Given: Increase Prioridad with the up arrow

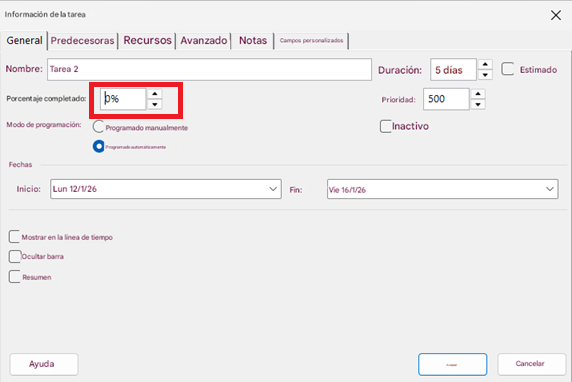Looking at the screenshot, I should [x=478, y=94].
